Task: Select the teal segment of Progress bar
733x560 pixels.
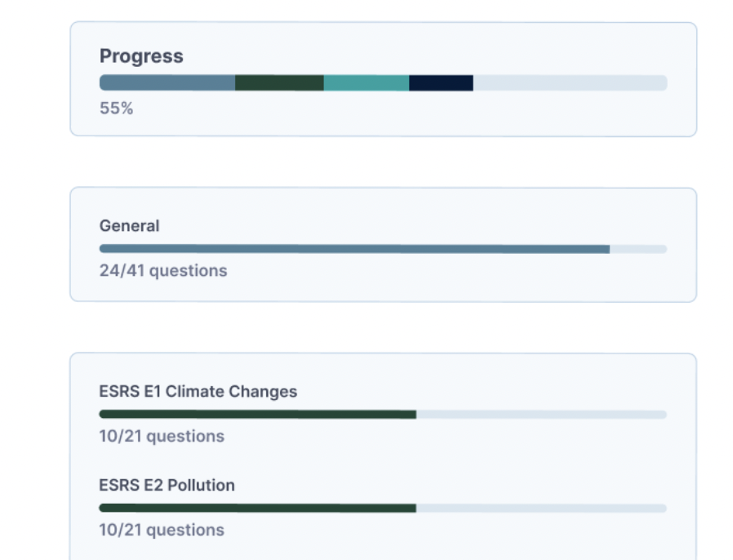Action: (366, 83)
